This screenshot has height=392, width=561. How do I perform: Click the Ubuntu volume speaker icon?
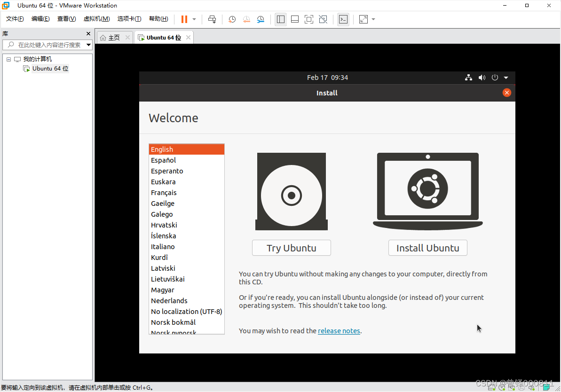point(482,78)
